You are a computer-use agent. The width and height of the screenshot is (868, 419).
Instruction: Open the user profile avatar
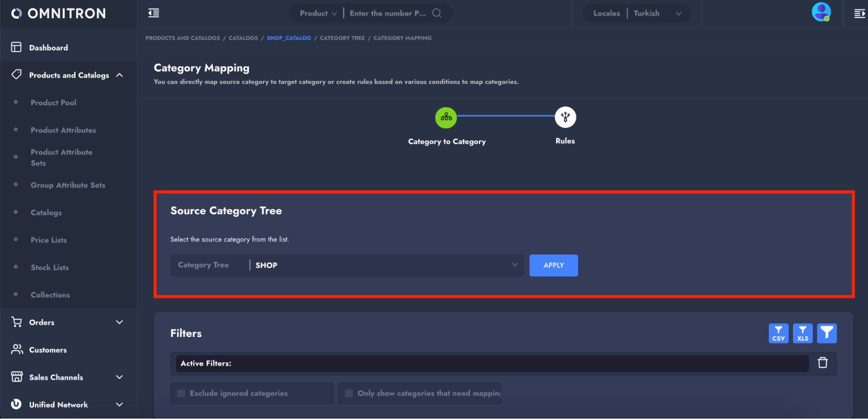click(x=821, y=12)
